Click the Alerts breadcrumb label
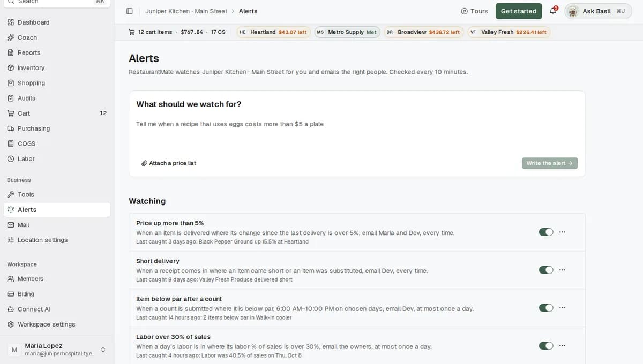This screenshot has height=364, width=643. pos(248,11)
